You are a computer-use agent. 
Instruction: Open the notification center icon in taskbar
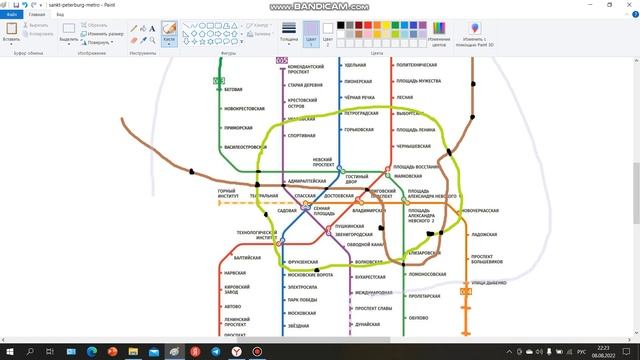(x=626, y=351)
